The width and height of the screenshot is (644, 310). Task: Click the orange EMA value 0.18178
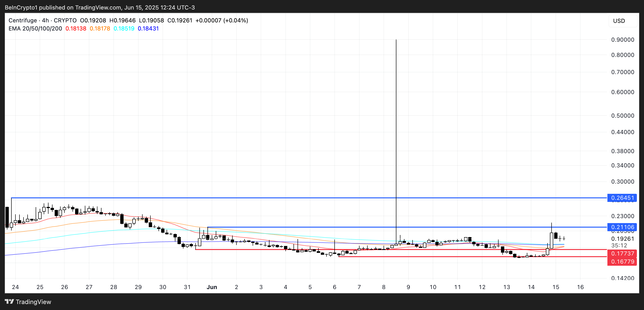tap(100, 29)
